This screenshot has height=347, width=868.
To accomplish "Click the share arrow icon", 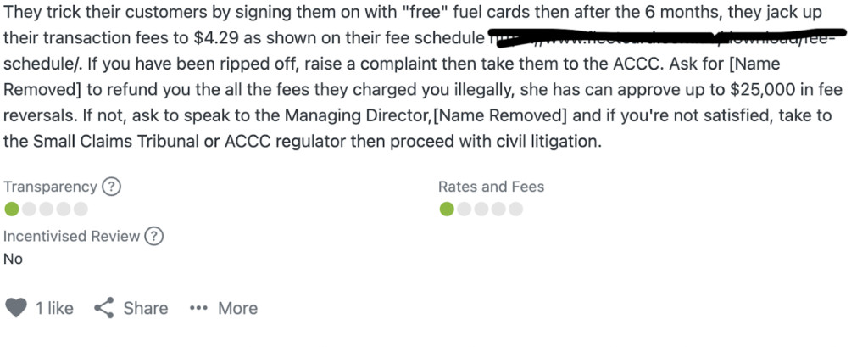I will click(x=104, y=308).
